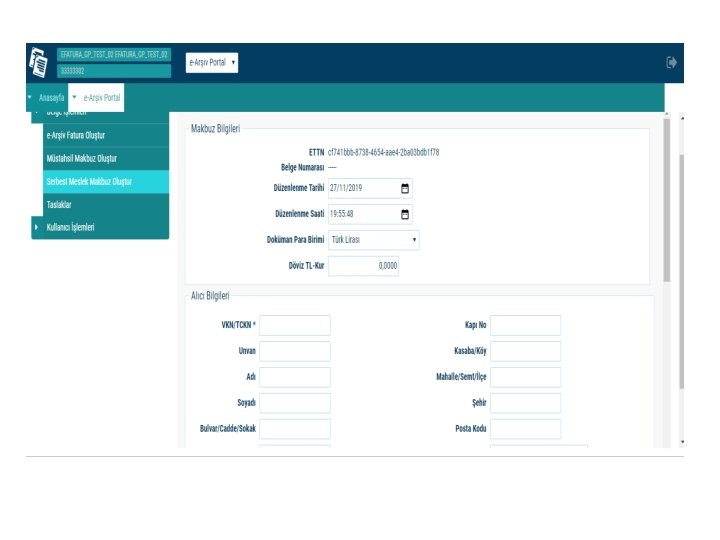Open Müstahsil Makbuz Oluştur
720x540 pixels.
pos(106,158)
